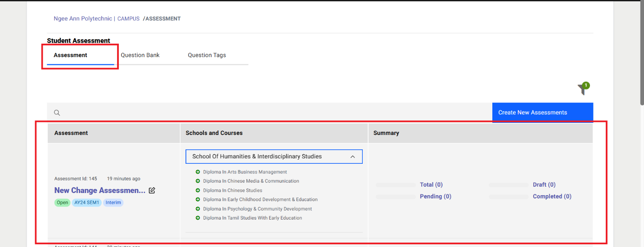View Total (0) summary link
644x247 pixels.
tap(431, 184)
